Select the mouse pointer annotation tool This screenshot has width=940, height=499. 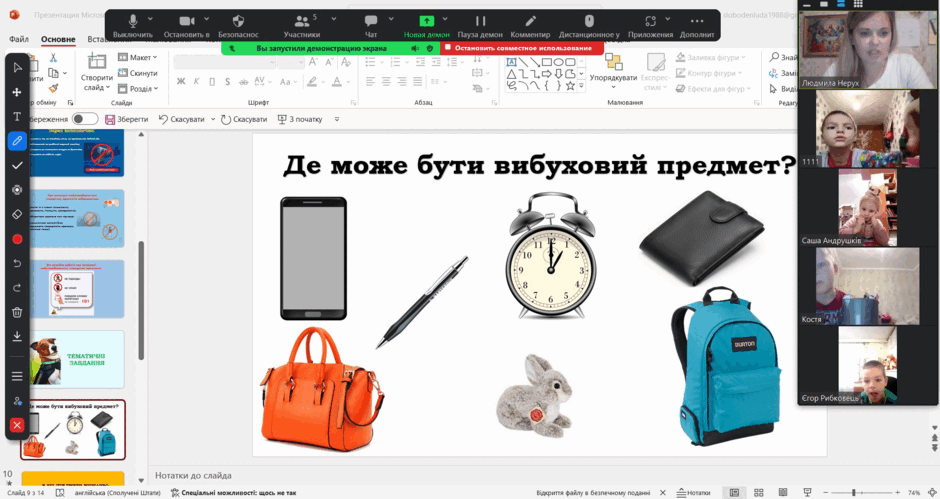[17, 67]
